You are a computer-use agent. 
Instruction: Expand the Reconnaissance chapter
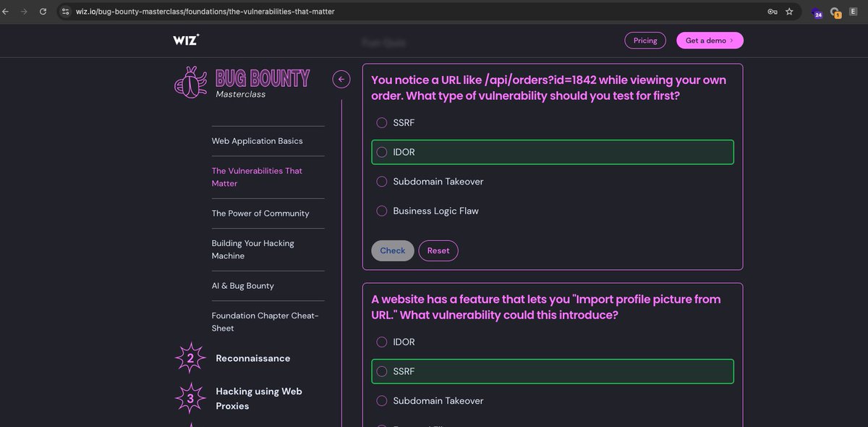tap(253, 358)
